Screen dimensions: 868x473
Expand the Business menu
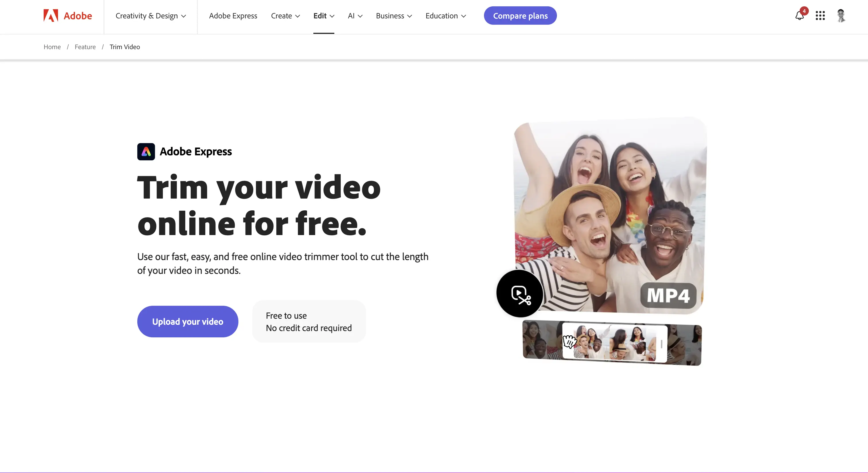click(x=394, y=16)
